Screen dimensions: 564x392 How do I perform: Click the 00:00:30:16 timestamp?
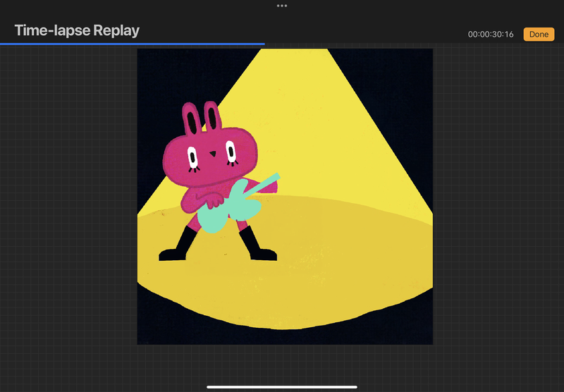click(x=491, y=35)
